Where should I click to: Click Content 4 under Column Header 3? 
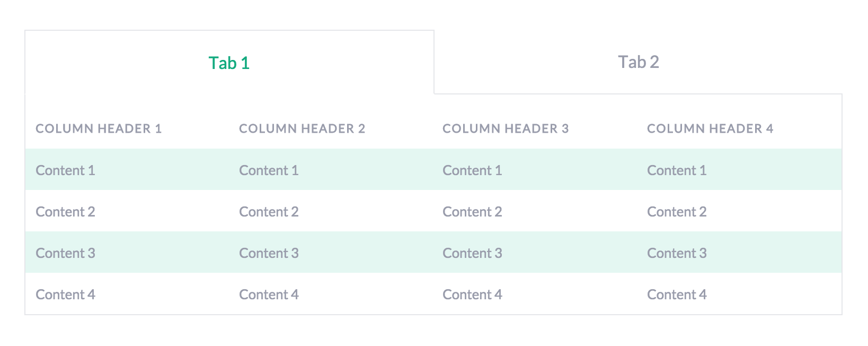coord(472,294)
